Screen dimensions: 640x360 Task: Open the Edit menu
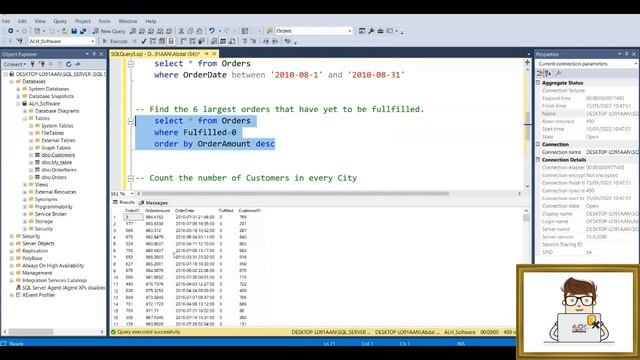22,21
